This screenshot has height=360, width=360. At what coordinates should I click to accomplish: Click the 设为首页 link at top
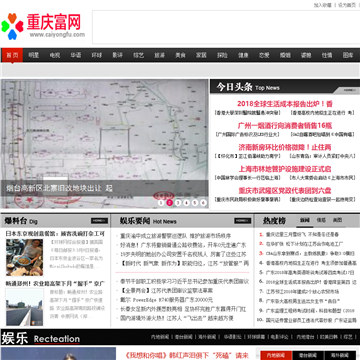(347, 5)
